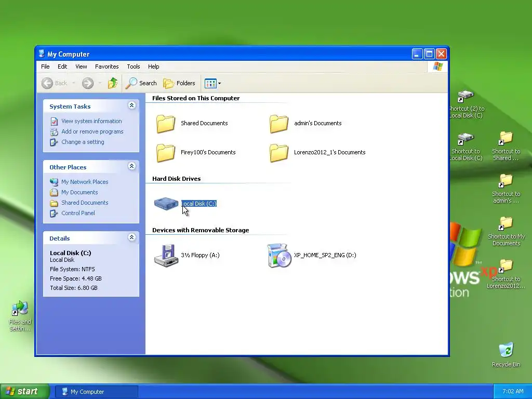The image size is (532, 399).
Task: Open the Favorites menu
Action: click(107, 66)
